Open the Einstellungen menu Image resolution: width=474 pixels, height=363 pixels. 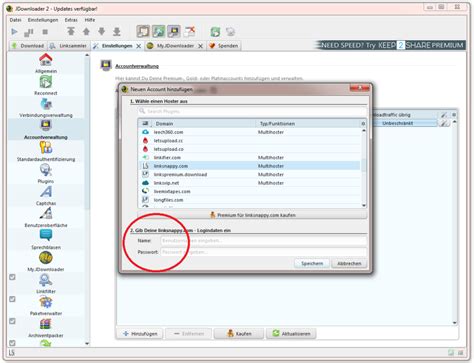[43, 20]
